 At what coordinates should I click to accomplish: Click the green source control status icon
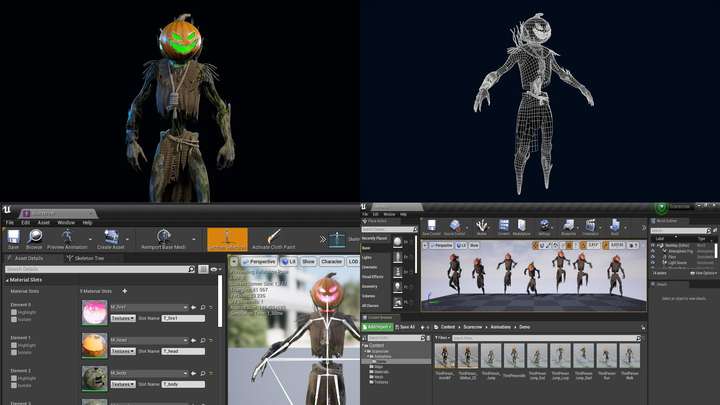[661, 208]
